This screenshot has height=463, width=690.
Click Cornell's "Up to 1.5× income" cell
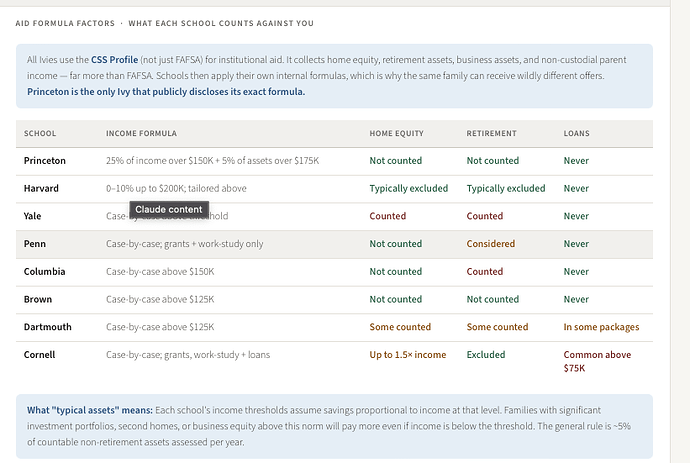[x=407, y=355]
